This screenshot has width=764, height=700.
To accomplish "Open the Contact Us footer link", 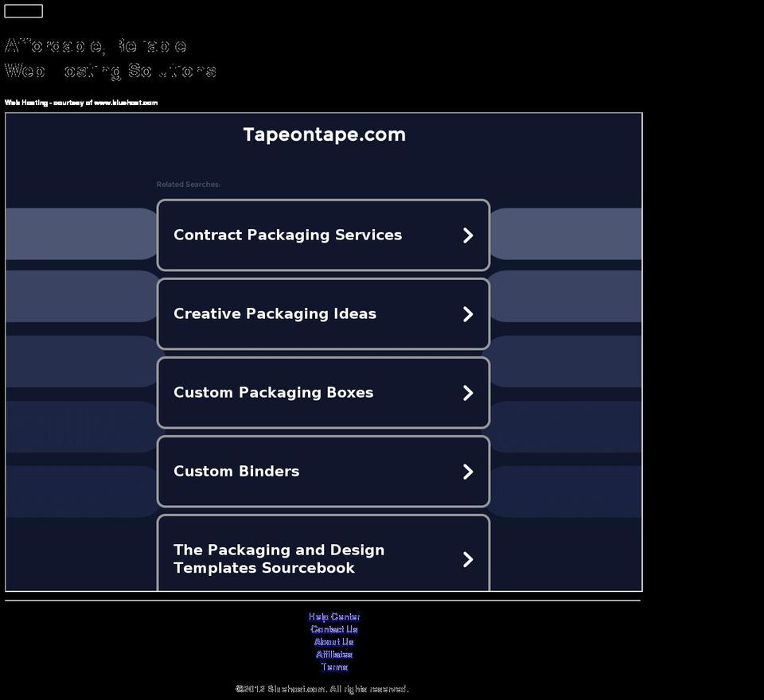I will coord(334,629).
